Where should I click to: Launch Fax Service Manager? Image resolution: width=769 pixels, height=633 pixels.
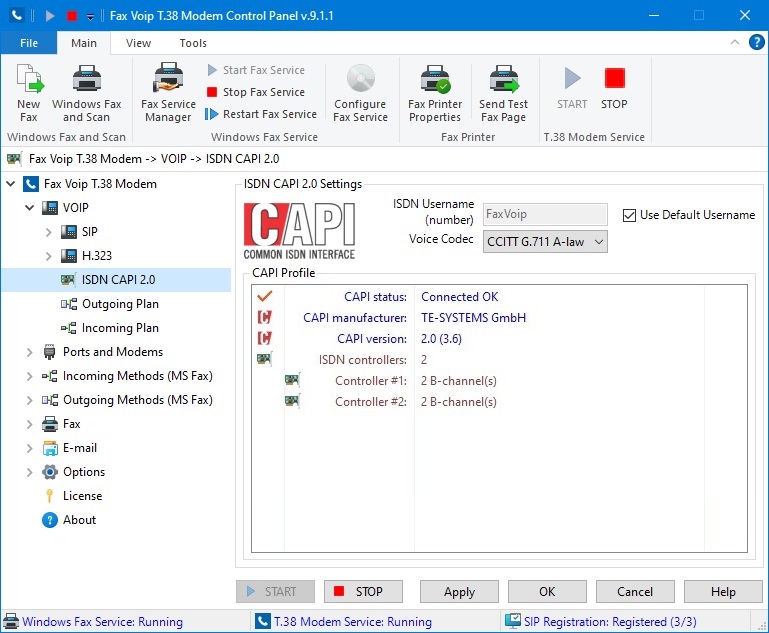click(168, 93)
